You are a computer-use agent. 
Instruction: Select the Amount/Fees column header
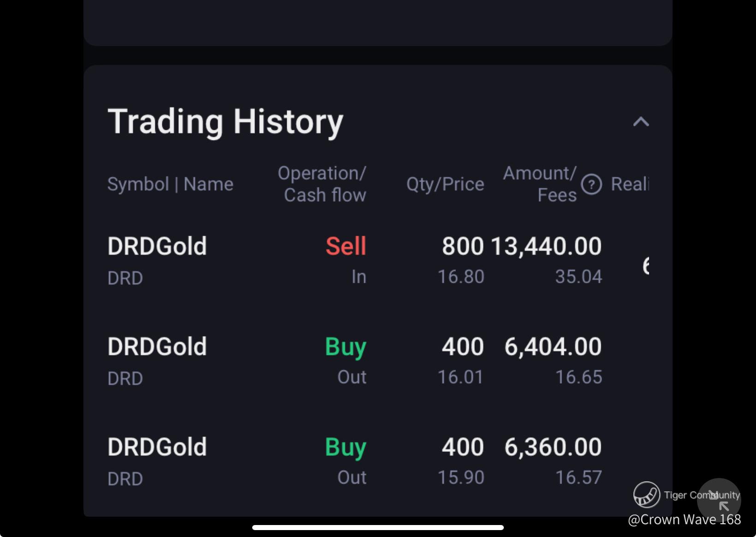540,184
